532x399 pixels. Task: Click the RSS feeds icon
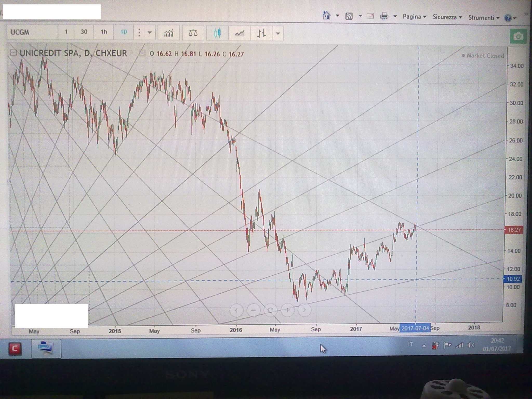(349, 16)
